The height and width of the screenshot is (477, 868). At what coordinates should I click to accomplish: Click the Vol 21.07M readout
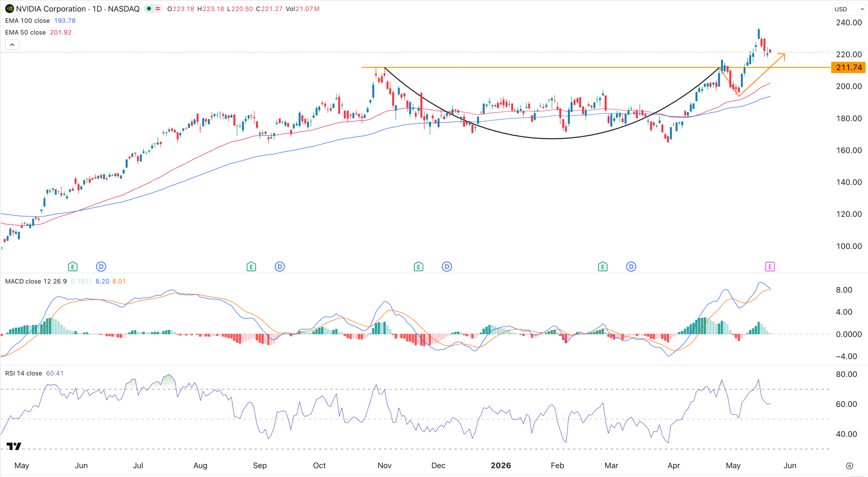(302, 9)
